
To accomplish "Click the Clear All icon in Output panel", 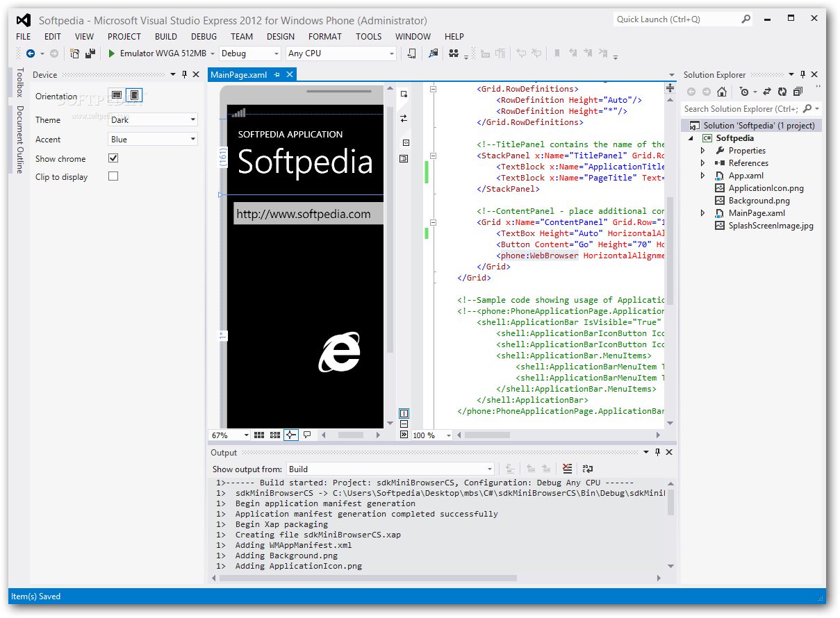I will (x=568, y=469).
